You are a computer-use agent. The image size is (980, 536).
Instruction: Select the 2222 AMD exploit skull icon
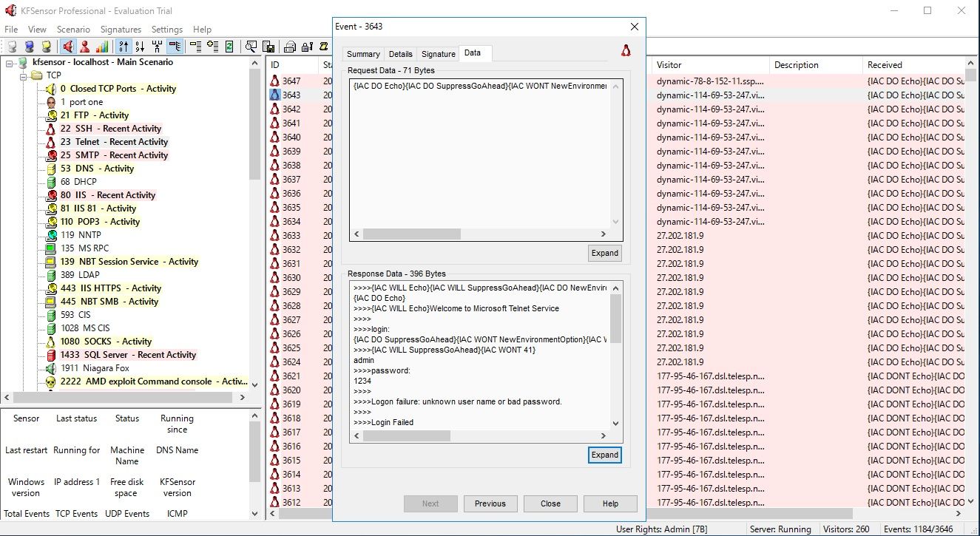(x=50, y=381)
